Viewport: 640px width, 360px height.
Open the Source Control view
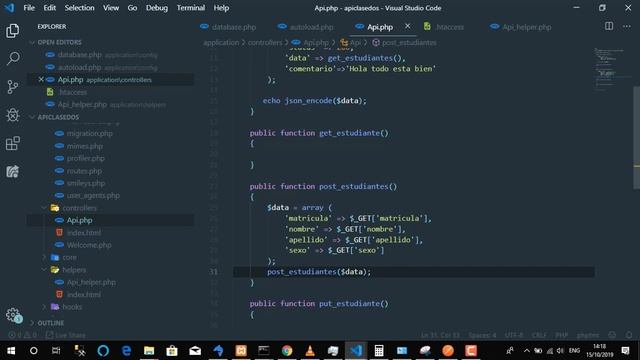13,87
